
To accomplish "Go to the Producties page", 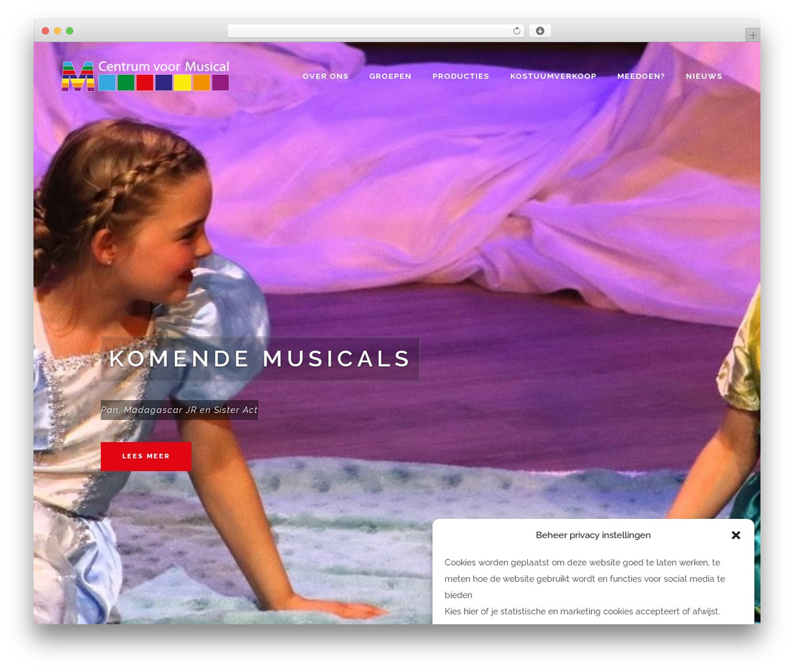I will pyautogui.click(x=461, y=76).
